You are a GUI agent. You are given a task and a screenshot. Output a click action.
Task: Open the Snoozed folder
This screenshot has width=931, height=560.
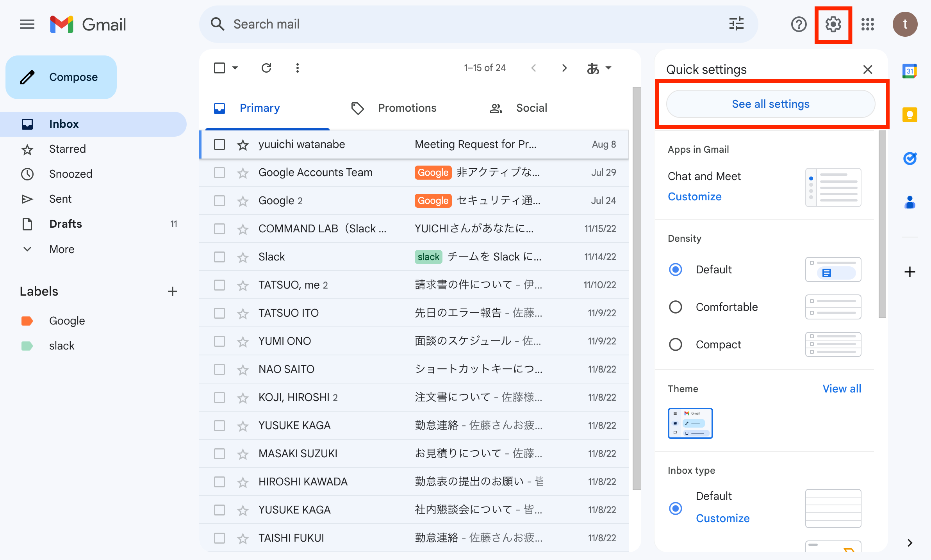93,174
